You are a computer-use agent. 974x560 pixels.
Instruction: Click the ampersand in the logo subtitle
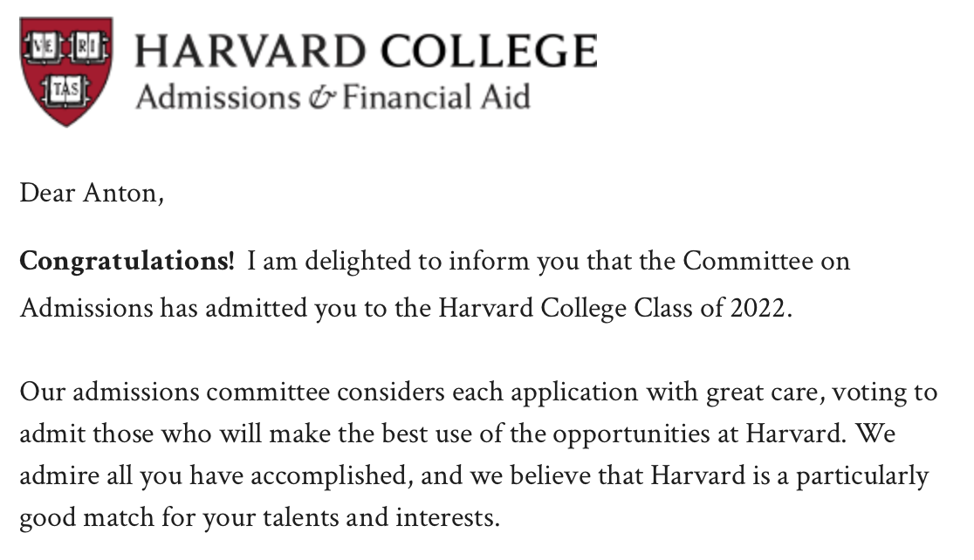pos(322,98)
